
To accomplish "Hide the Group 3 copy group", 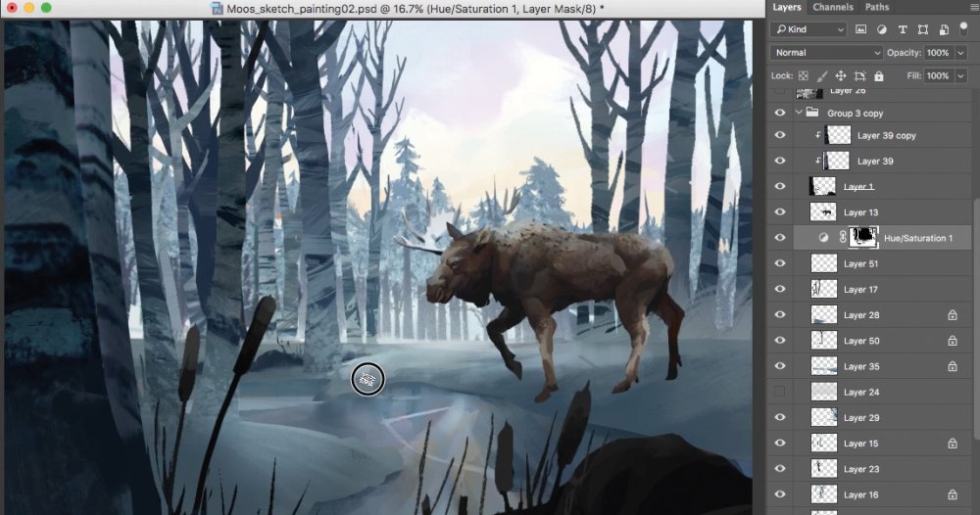I will pos(780,113).
